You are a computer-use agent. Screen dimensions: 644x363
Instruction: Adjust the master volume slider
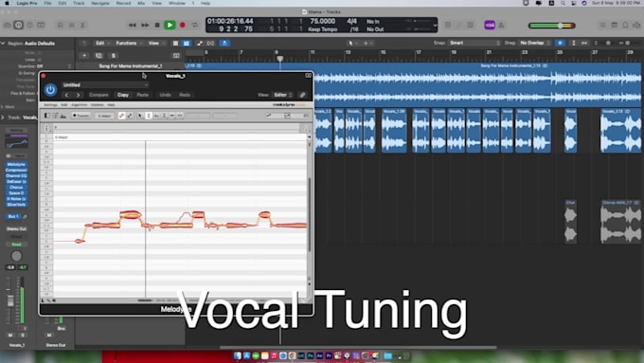click(x=552, y=26)
